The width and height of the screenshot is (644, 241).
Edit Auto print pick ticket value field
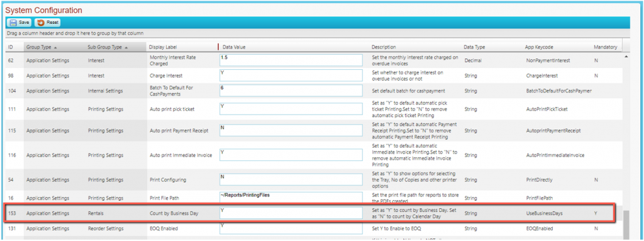click(x=291, y=109)
